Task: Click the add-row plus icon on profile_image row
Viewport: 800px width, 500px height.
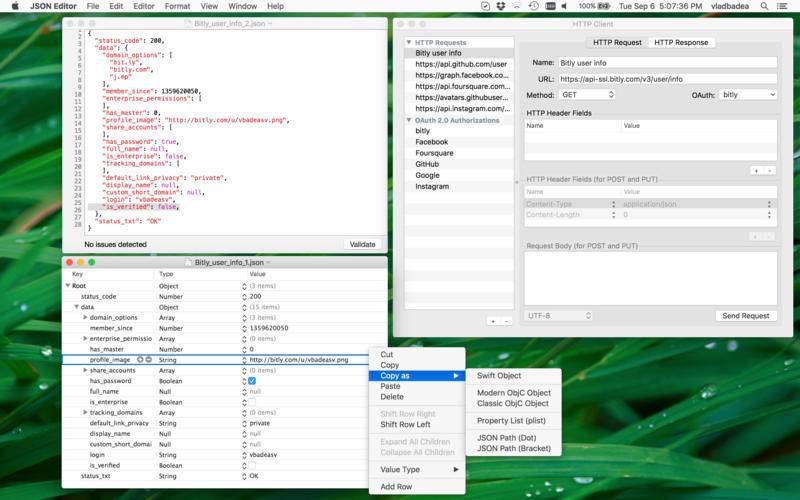Action: coord(140,360)
